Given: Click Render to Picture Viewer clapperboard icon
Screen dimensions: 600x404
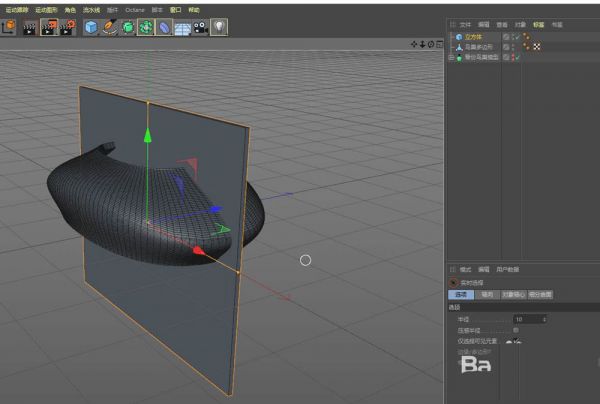Looking at the screenshot, I should coord(49,27).
